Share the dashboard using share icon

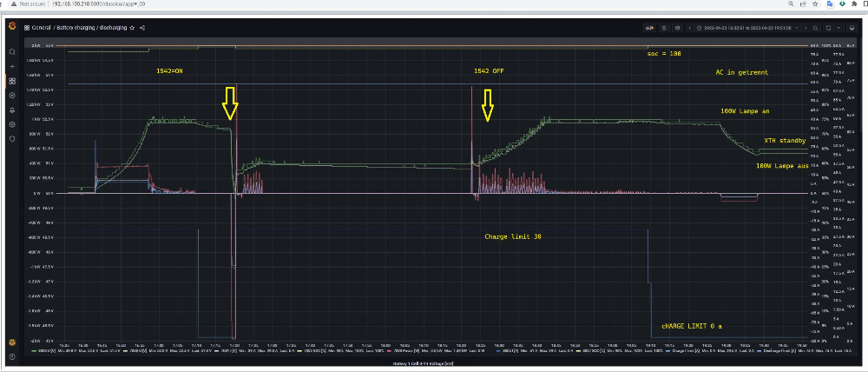tap(141, 28)
